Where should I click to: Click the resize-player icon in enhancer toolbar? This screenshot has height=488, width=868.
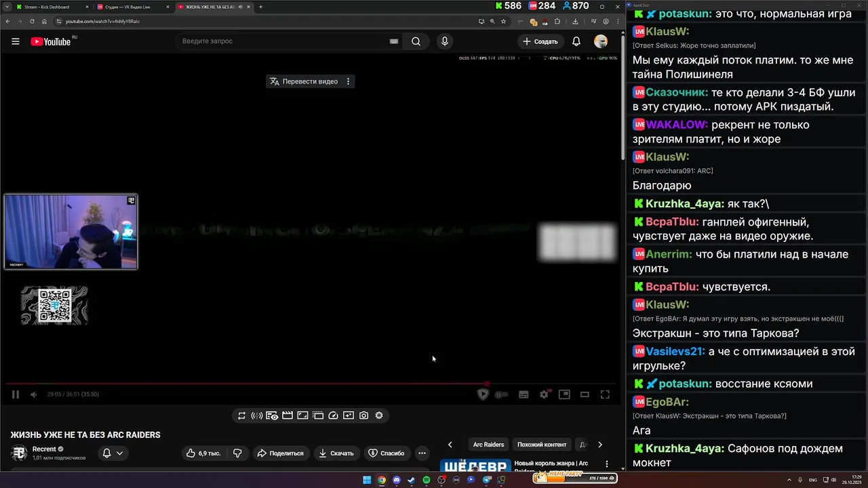(302, 415)
